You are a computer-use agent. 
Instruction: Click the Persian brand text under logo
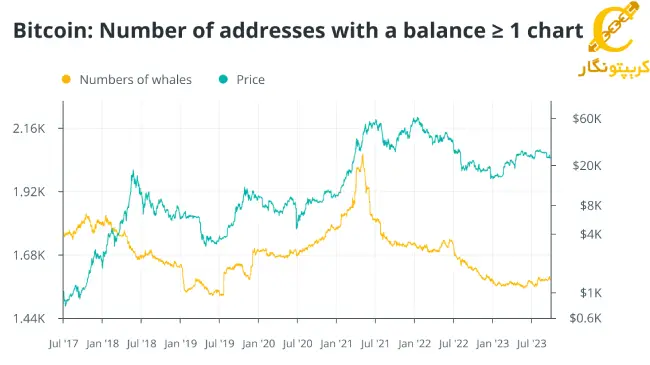[x=614, y=68]
